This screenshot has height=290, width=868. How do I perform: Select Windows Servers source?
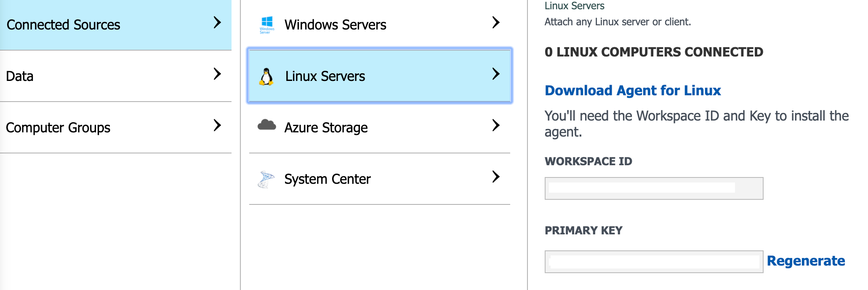coord(380,24)
